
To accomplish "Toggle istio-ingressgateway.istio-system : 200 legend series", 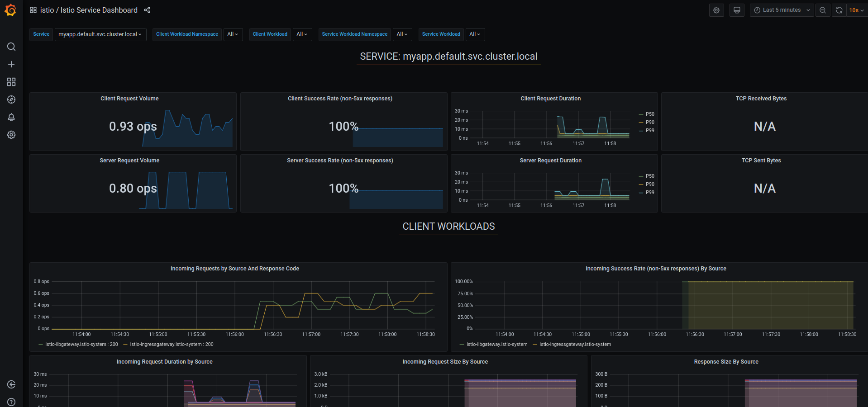I will [x=172, y=345].
